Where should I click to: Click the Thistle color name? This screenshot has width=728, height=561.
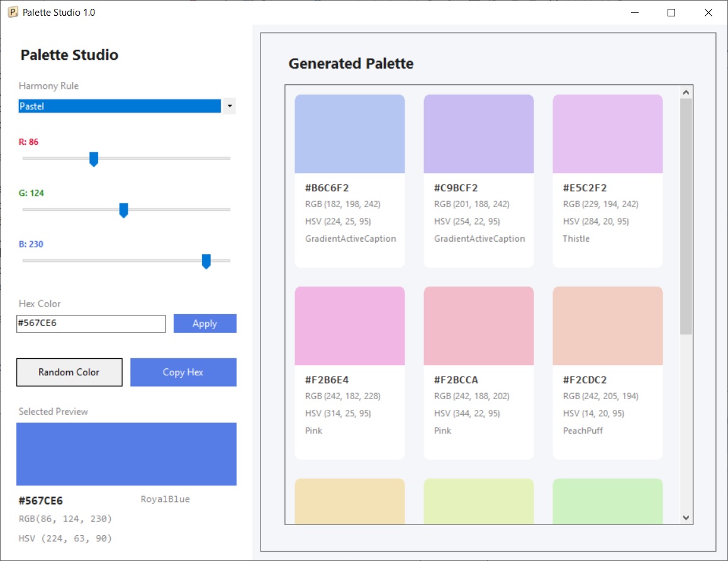(x=576, y=238)
